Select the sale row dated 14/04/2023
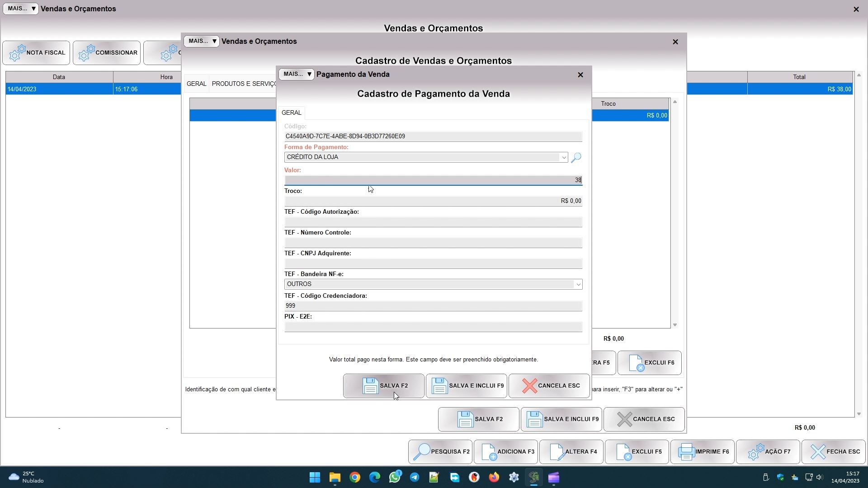 (93, 89)
